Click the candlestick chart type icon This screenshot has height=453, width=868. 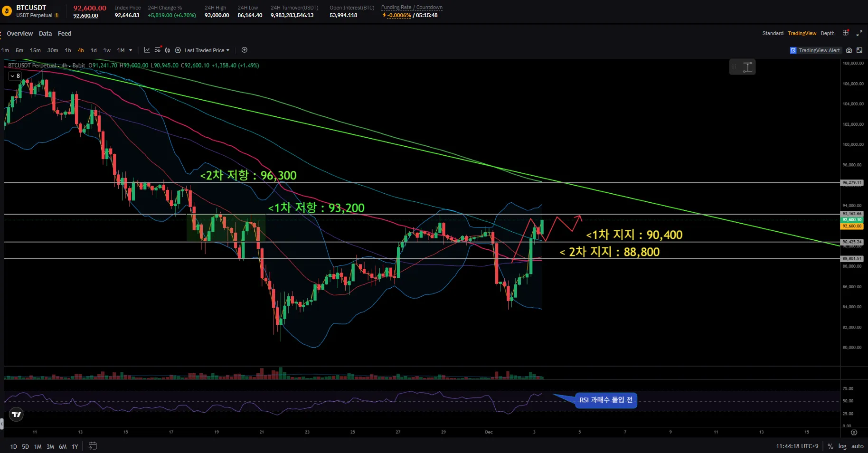pyautogui.click(x=167, y=50)
